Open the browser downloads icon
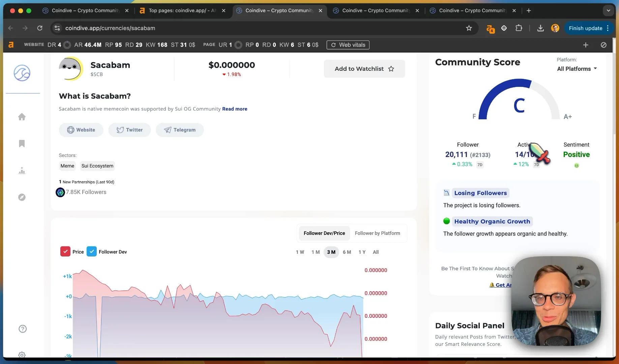 540,28
